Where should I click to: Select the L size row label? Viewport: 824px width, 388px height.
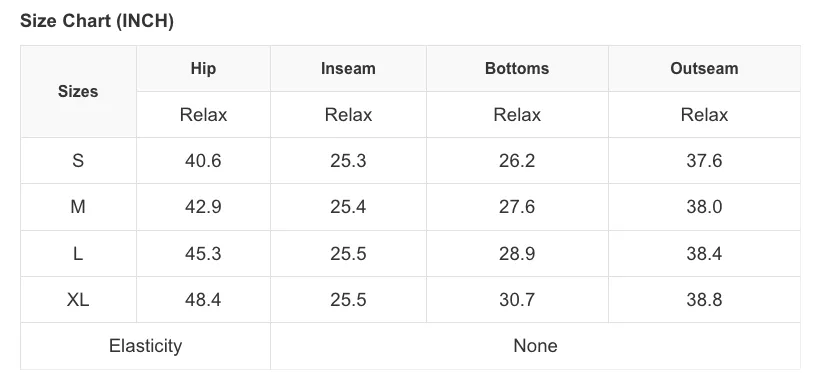[78, 253]
